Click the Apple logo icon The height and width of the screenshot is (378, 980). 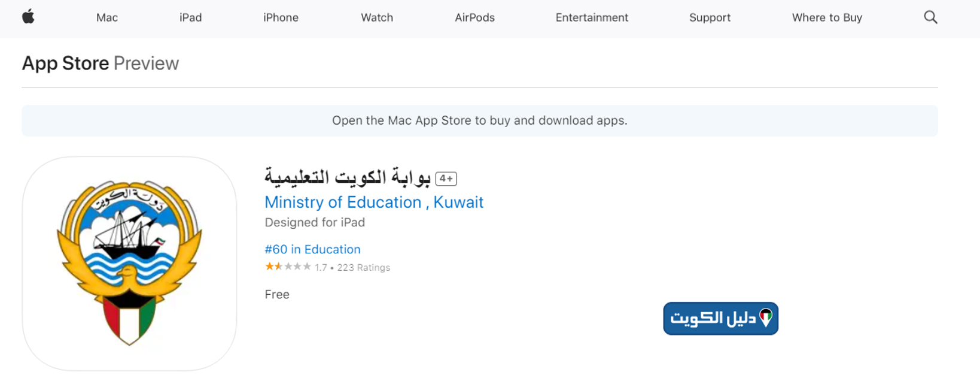pos(28,17)
